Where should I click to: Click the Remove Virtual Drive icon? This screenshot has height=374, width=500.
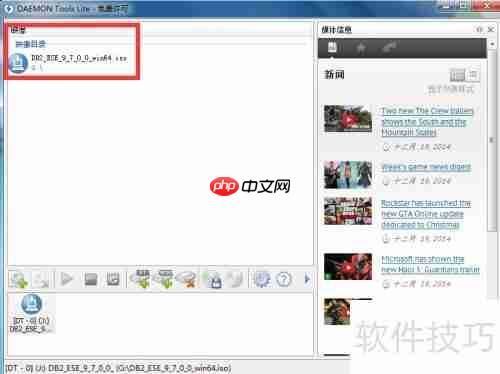187,279
